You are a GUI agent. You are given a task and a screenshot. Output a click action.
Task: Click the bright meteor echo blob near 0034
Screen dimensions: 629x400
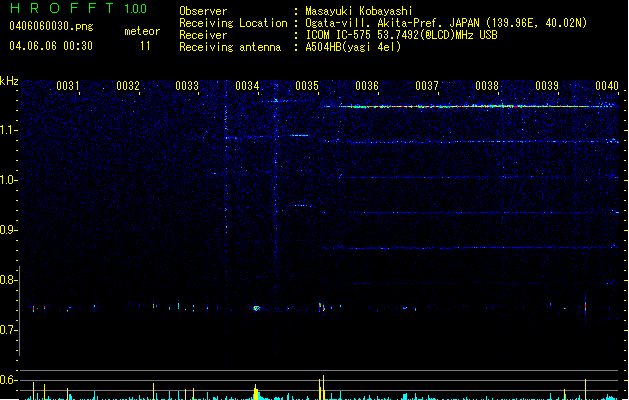point(257,308)
